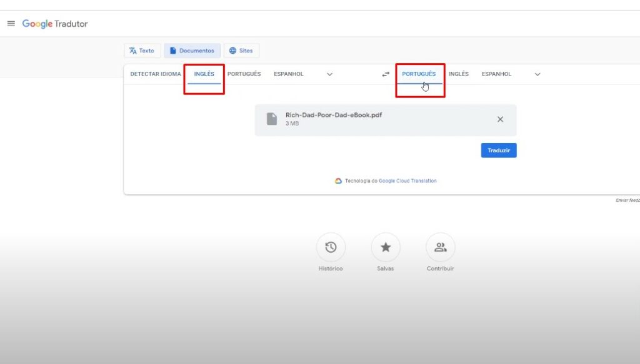Switch source language to Espanhol
Viewport: 640px width, 364px height.
[x=288, y=74]
